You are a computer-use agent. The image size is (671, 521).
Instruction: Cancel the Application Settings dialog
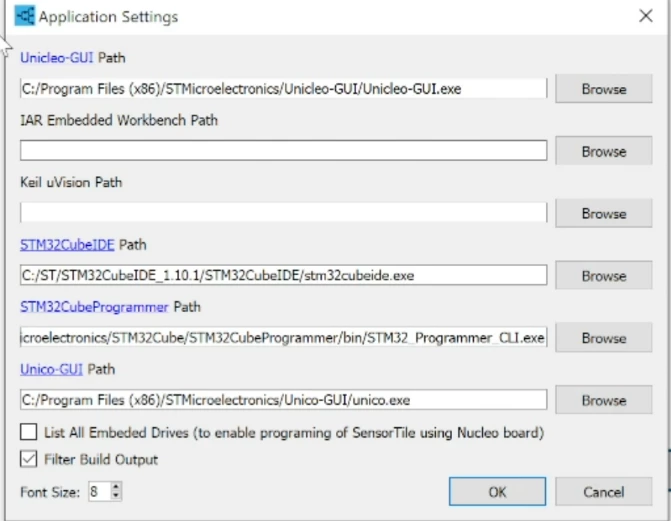pos(604,491)
